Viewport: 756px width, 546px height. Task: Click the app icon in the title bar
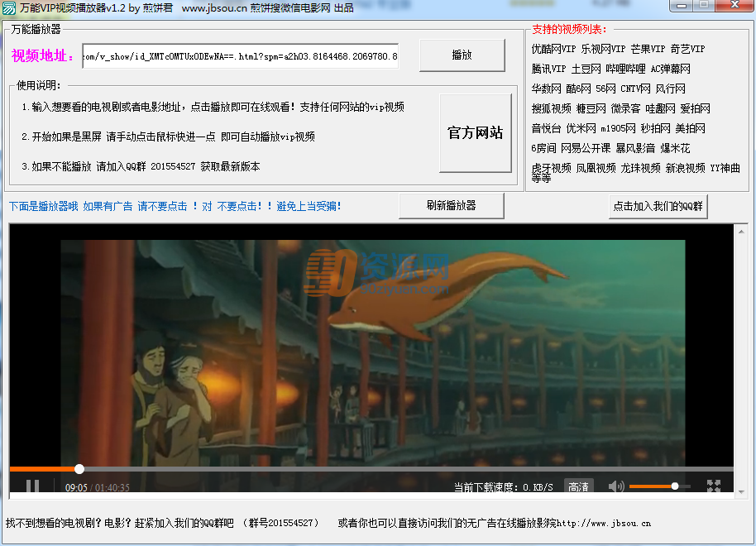pyautogui.click(x=8, y=8)
